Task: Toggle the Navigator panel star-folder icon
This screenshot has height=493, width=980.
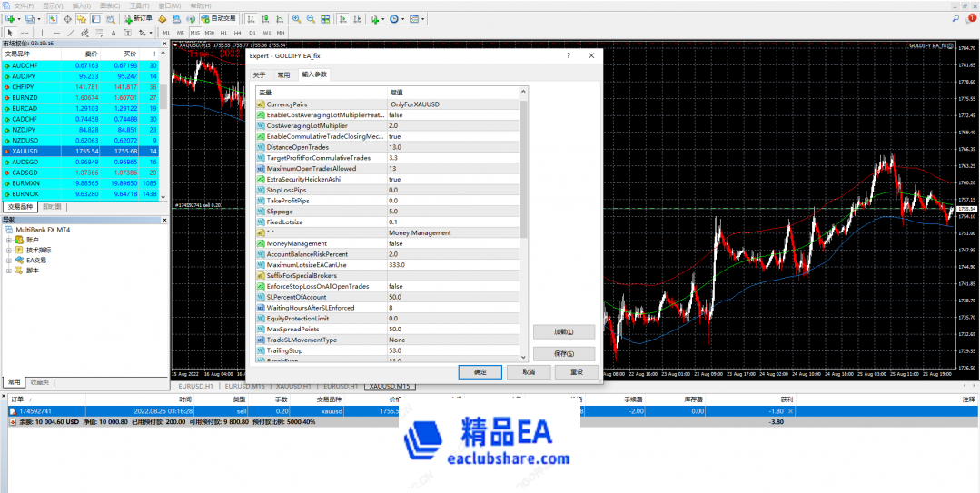Action: [81, 19]
